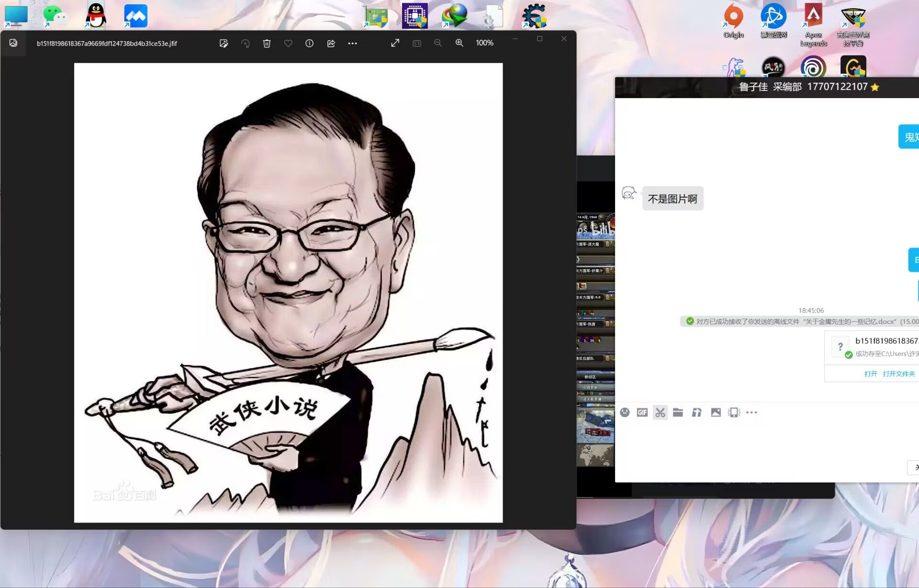Click the 100% zoom level
This screenshot has height=588, width=919.
point(484,43)
